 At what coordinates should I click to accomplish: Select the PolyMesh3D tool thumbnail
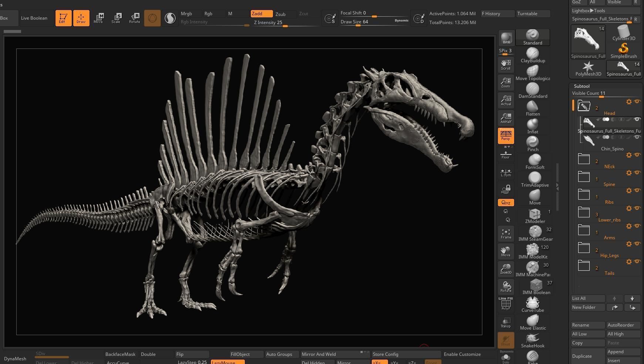(x=588, y=69)
